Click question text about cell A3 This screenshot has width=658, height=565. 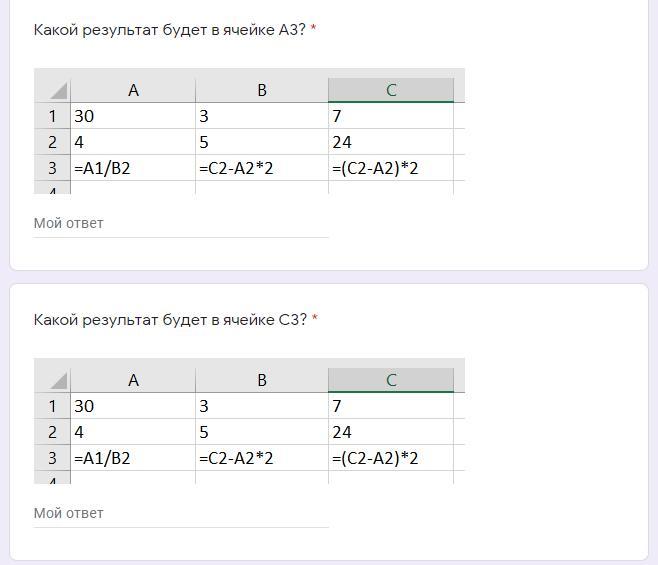(169, 30)
